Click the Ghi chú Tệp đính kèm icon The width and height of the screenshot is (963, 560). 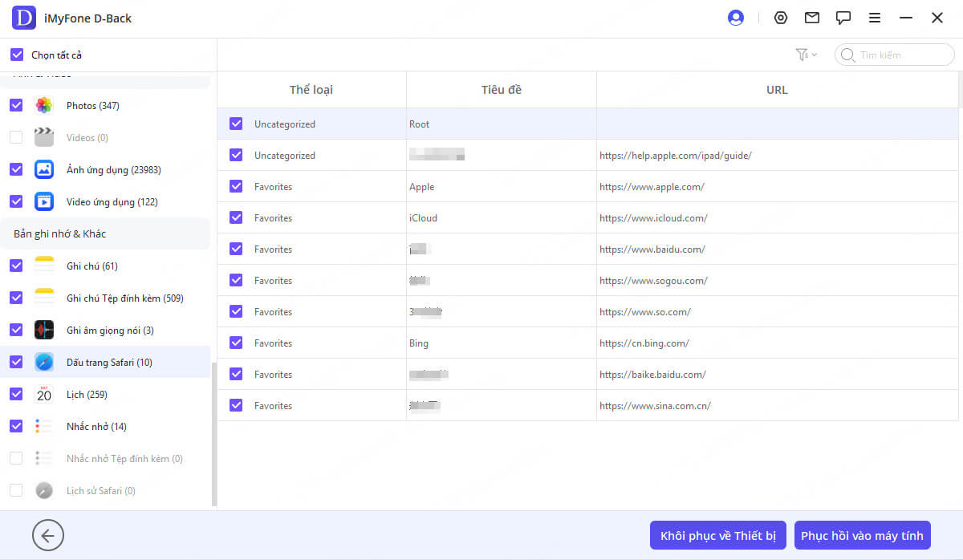click(x=44, y=298)
